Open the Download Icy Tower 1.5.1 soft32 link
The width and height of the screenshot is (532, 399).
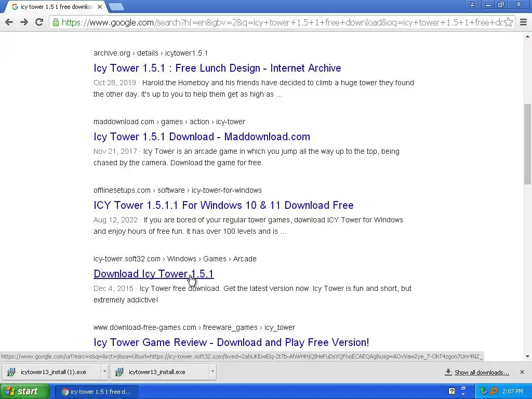pos(153,274)
